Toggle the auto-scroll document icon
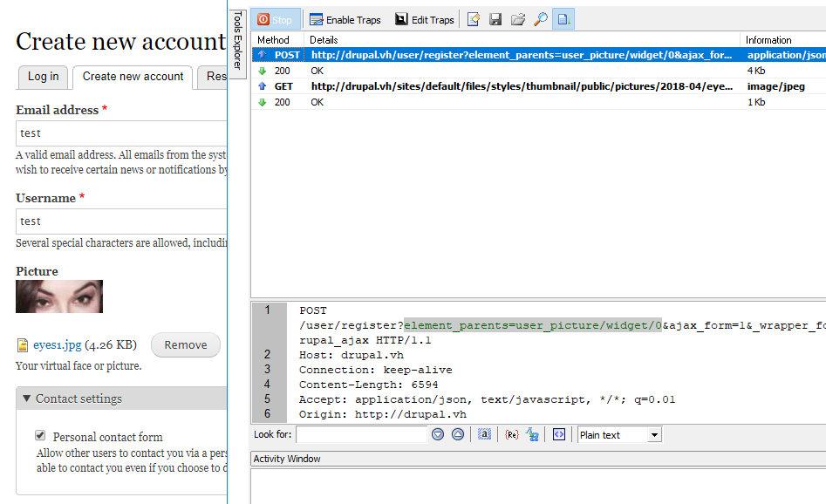Screen dimensions: 826x504 (563, 19)
